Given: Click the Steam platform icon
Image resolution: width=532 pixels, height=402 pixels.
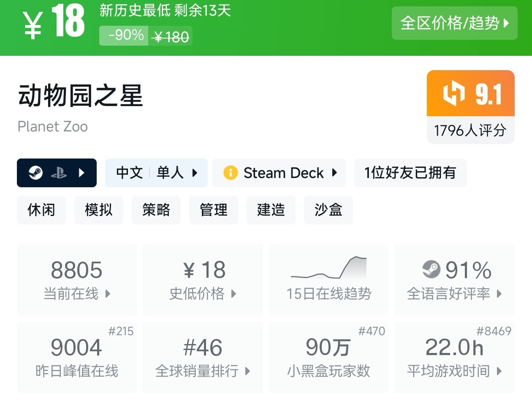Looking at the screenshot, I should 35,173.
